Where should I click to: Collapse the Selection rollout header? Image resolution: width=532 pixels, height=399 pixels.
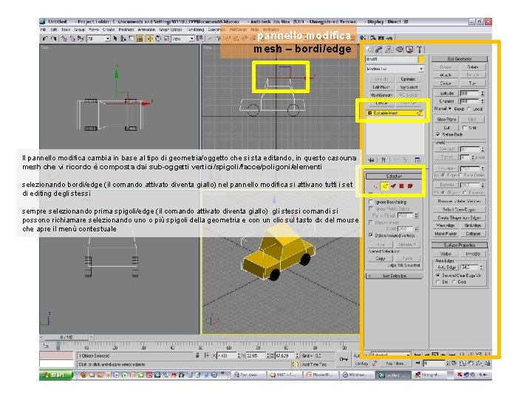[394, 176]
